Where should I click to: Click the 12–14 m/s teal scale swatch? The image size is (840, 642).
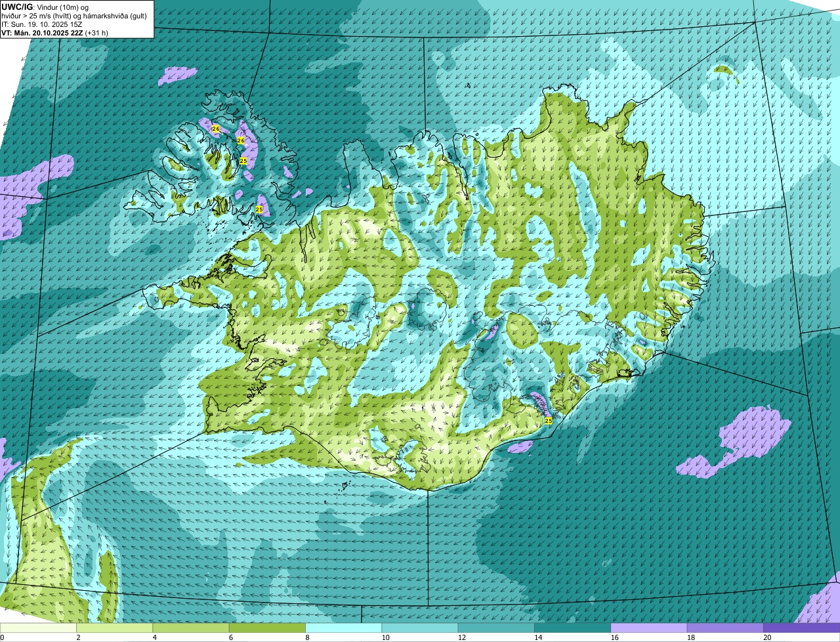pos(496,628)
